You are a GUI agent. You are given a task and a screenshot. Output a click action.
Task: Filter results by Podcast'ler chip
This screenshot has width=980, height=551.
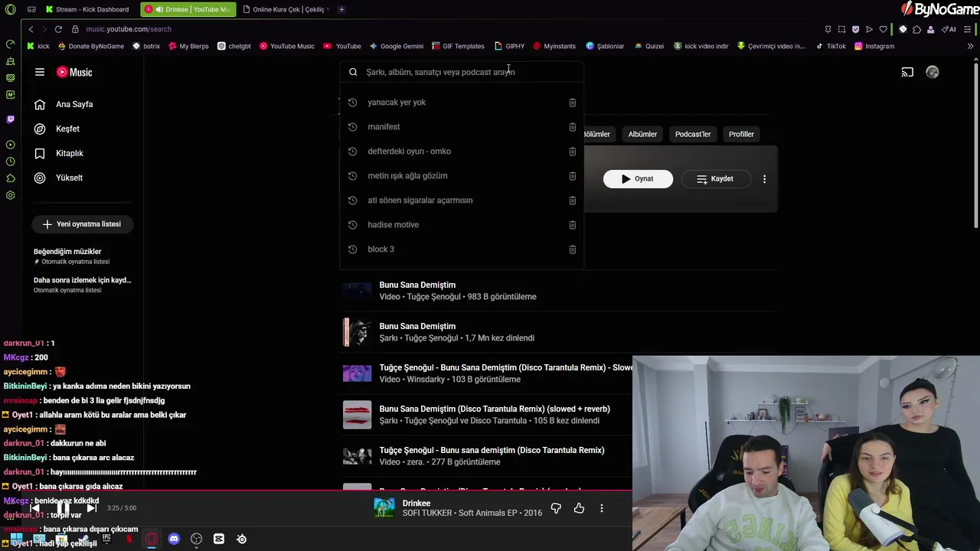(693, 134)
